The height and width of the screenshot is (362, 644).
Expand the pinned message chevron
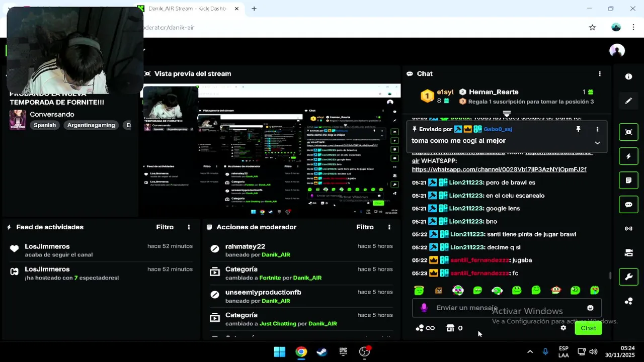click(597, 143)
